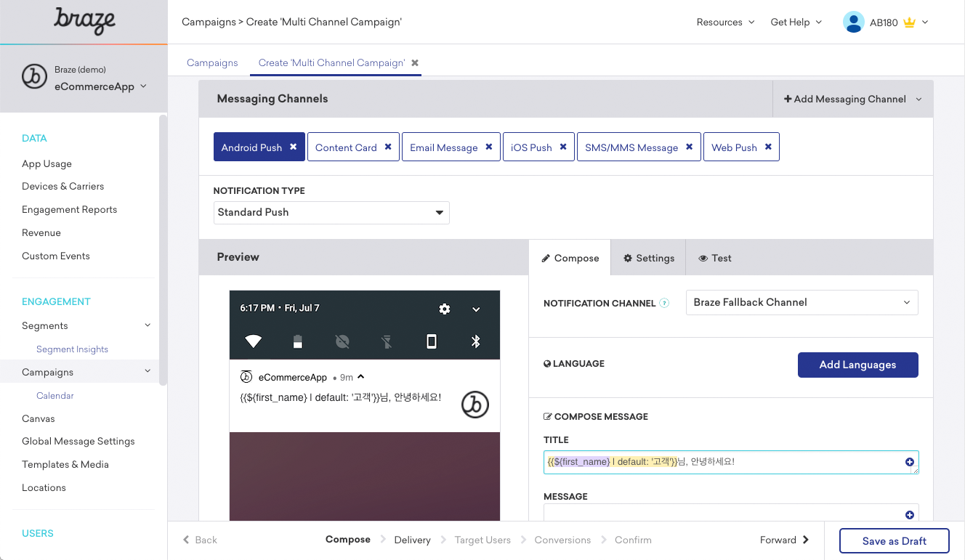The image size is (965, 560).
Task: Click Forward to next step
Action: 785,540
